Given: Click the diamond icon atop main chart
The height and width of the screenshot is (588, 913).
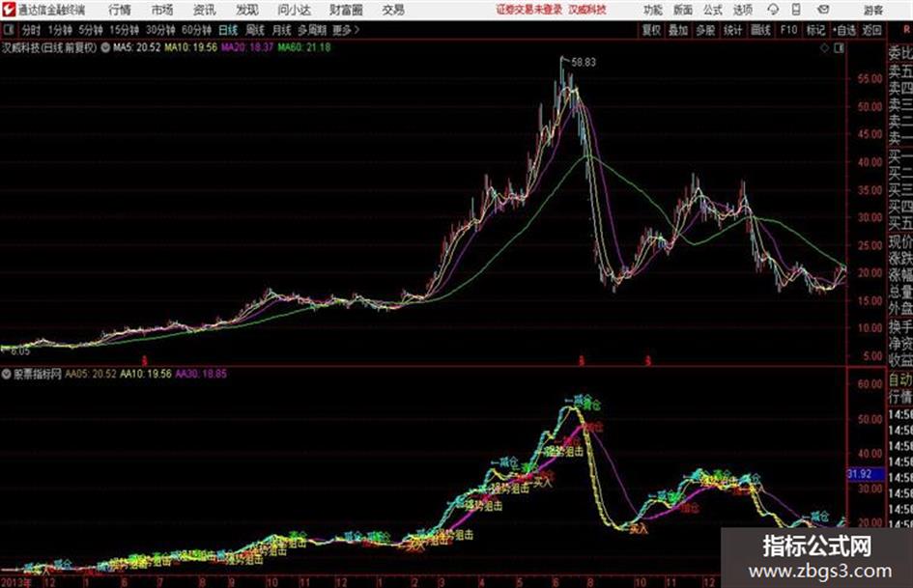Looking at the screenshot, I should [x=824, y=48].
